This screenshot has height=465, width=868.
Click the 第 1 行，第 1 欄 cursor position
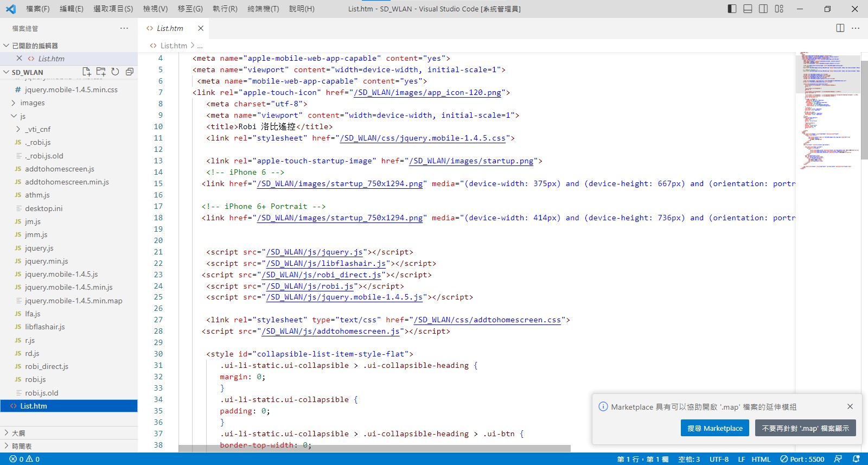643,459
